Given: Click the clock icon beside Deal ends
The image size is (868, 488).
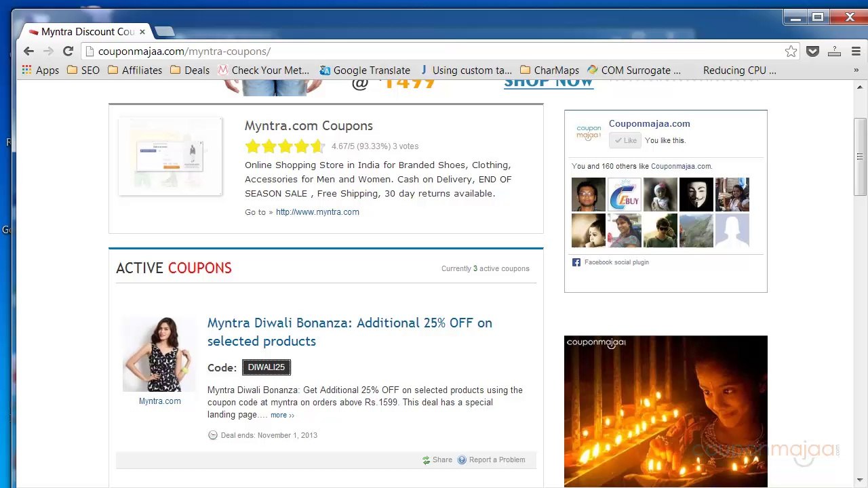Looking at the screenshot, I should coord(213,435).
